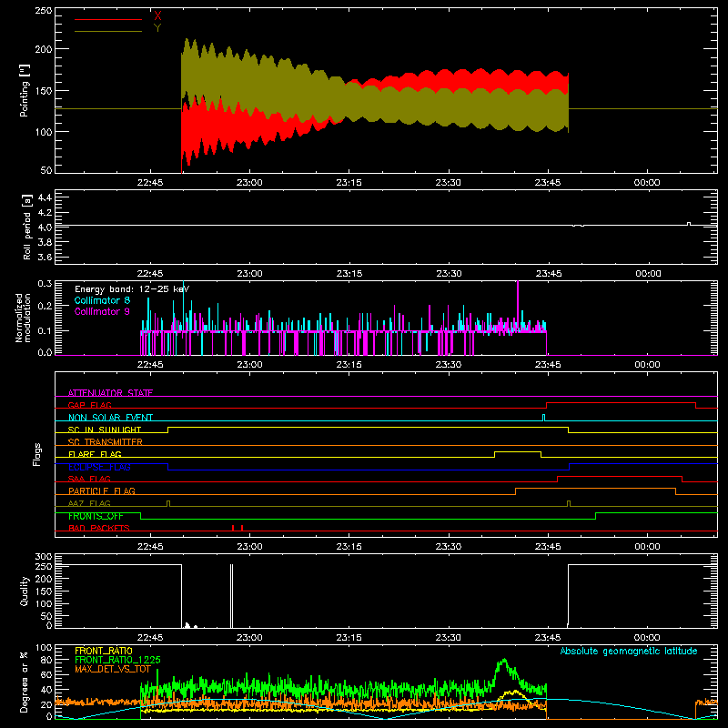
Task: Select the NON_SOLAR_EVENT flag label
Action: [x=110, y=418]
